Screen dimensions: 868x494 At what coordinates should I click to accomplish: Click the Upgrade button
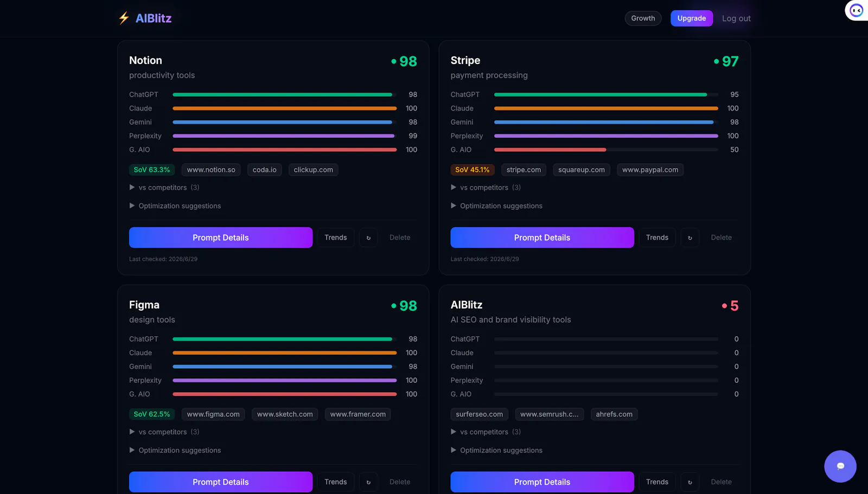click(x=692, y=18)
